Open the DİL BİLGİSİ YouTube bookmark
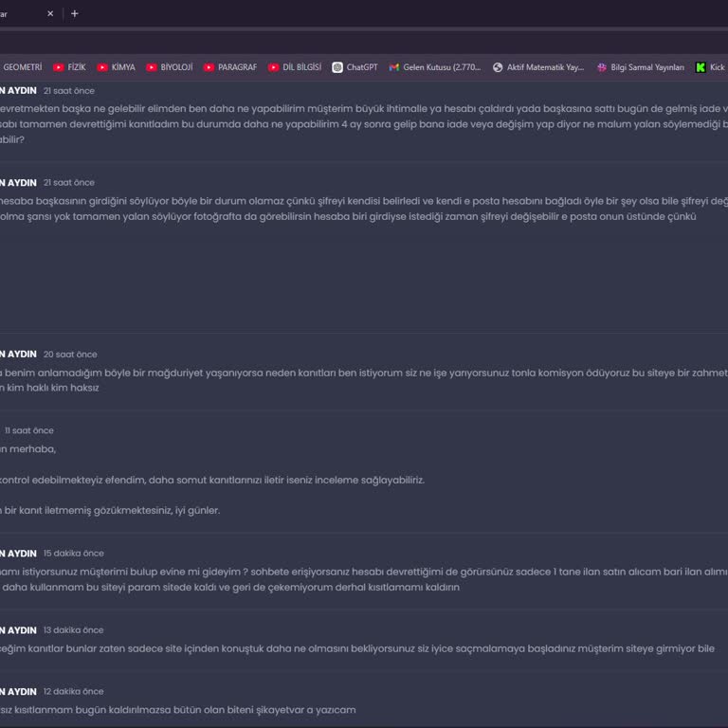 [x=295, y=67]
